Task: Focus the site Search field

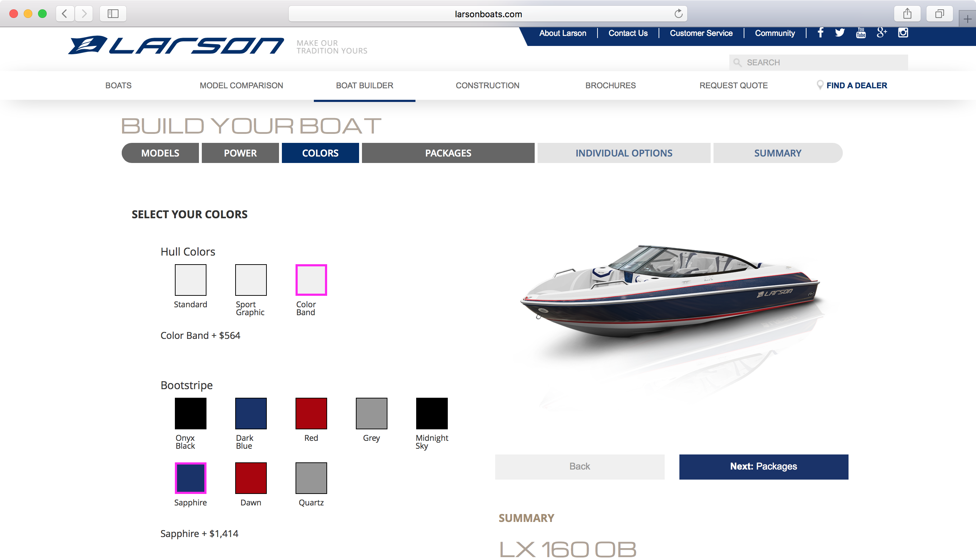Action: (818, 62)
